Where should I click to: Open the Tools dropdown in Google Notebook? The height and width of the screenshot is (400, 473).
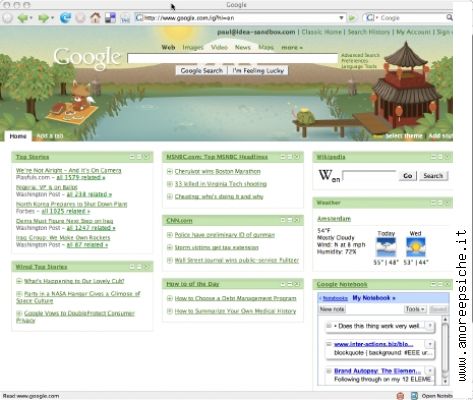[415, 309]
